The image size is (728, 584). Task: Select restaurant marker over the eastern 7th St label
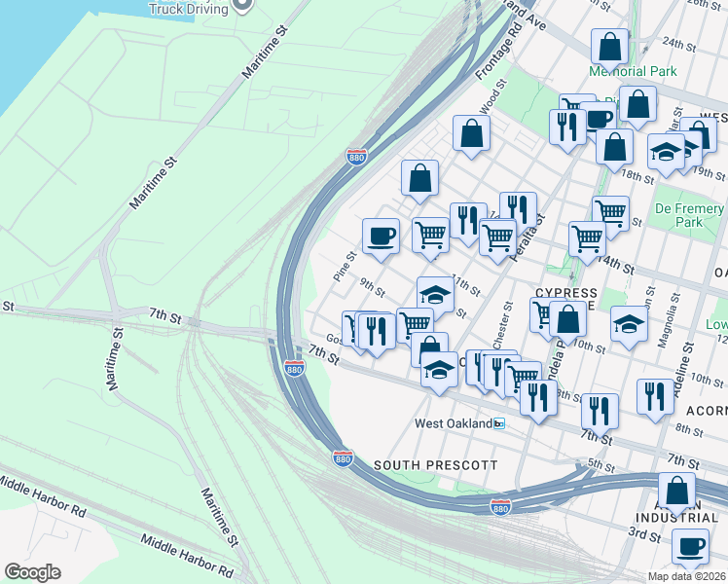[600, 413]
